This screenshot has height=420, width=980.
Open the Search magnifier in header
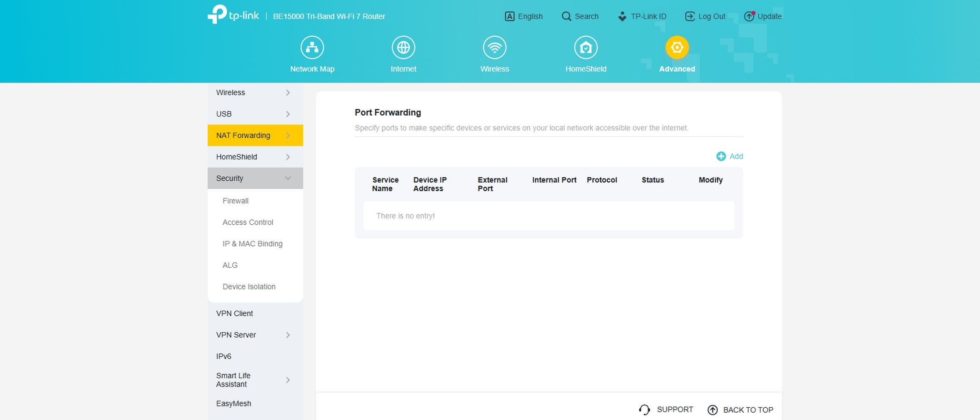pos(566,16)
